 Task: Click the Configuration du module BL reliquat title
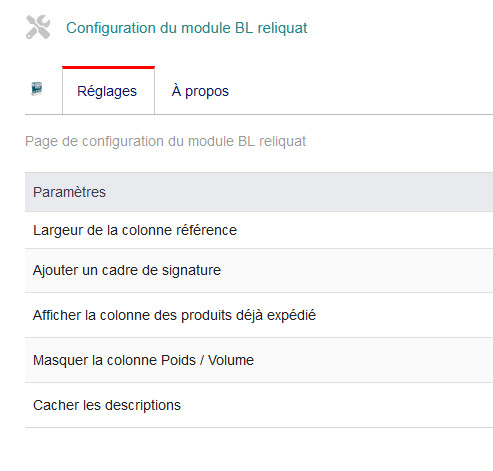(187, 28)
